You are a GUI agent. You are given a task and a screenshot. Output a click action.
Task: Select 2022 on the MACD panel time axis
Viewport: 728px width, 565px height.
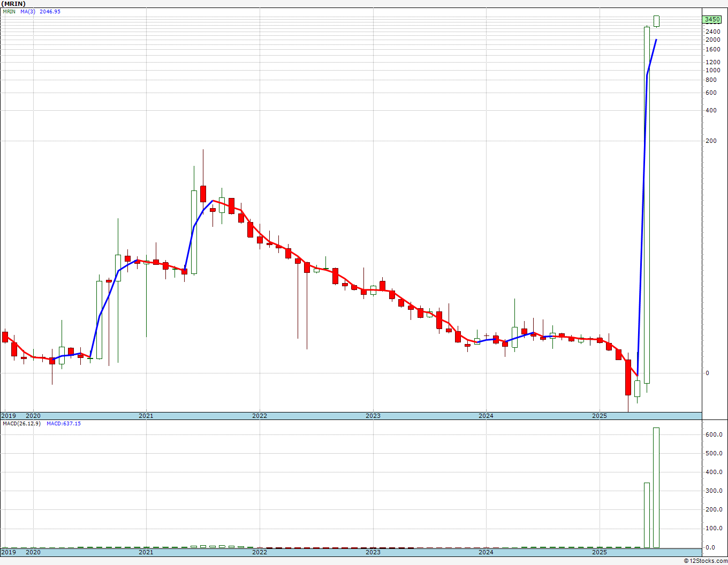(x=260, y=552)
